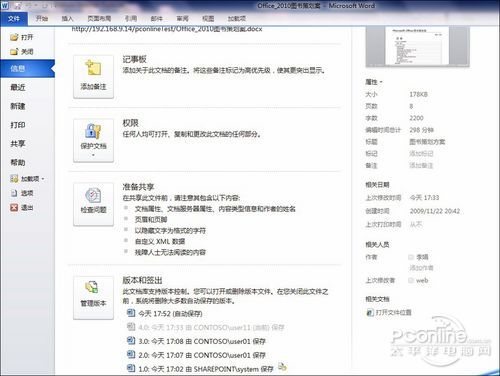Click the Word application icon in title bar
500x376 pixels.
tap(5, 6)
